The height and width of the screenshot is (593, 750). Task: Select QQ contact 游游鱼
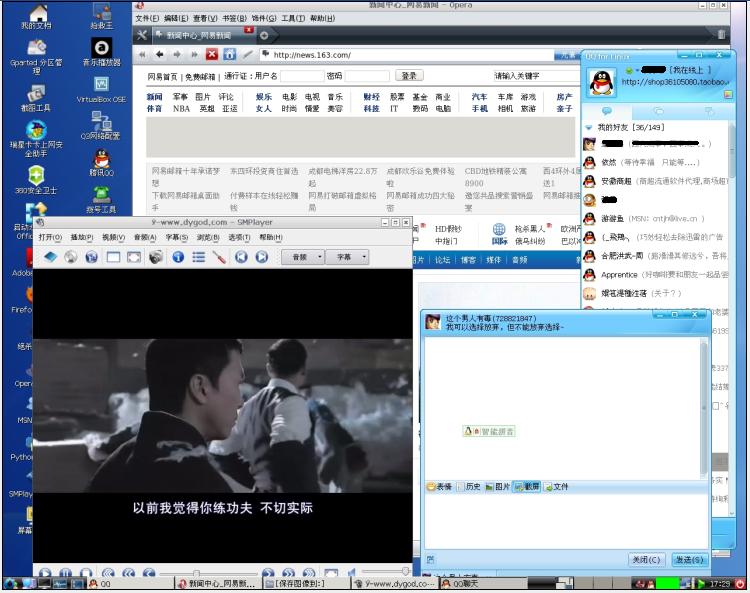click(656, 219)
